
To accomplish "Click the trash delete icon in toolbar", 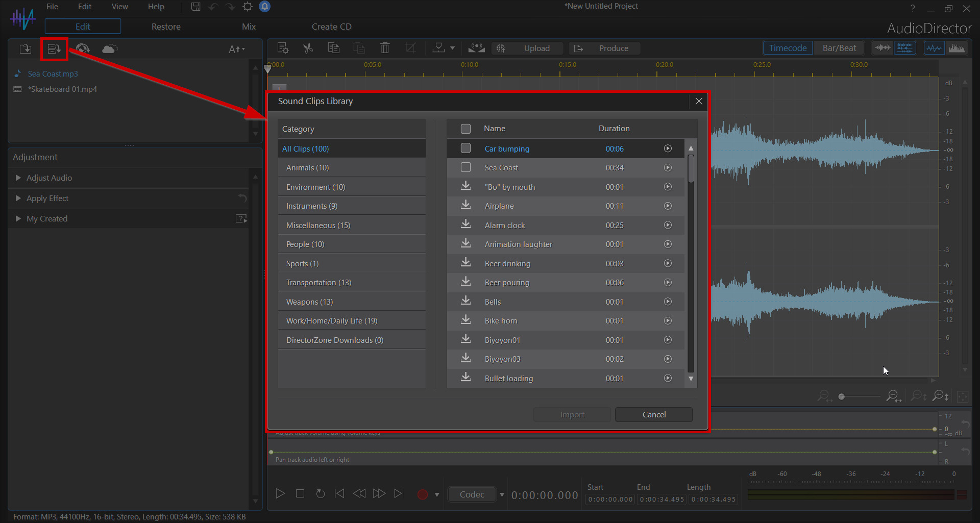I will coord(385,48).
